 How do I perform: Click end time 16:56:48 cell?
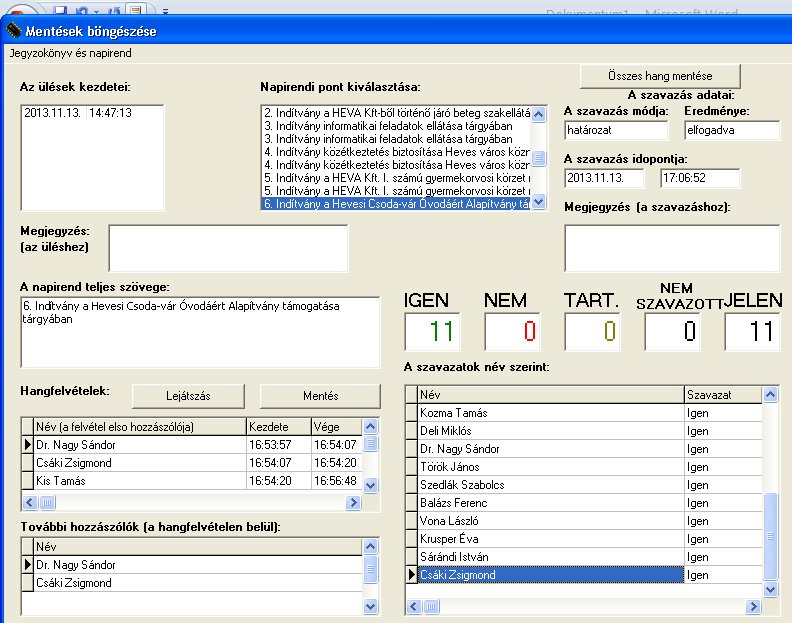[336, 481]
